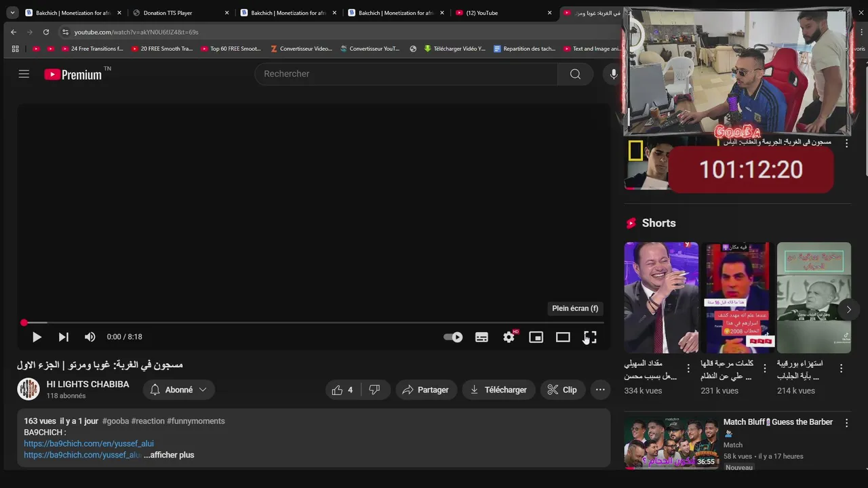The width and height of the screenshot is (868, 488).
Task: Open the Match Bluff video thumbnail
Action: point(671,443)
